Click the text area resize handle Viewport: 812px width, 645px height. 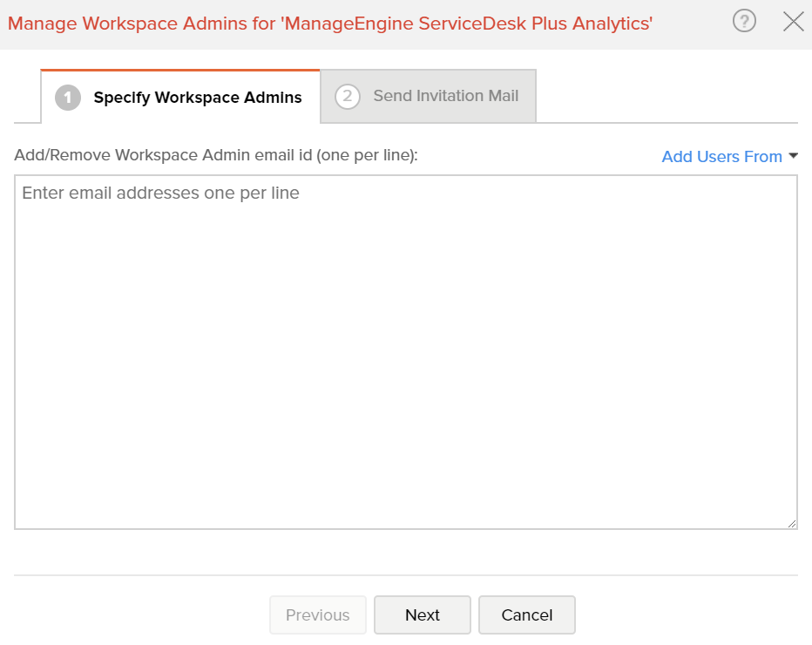point(792,524)
